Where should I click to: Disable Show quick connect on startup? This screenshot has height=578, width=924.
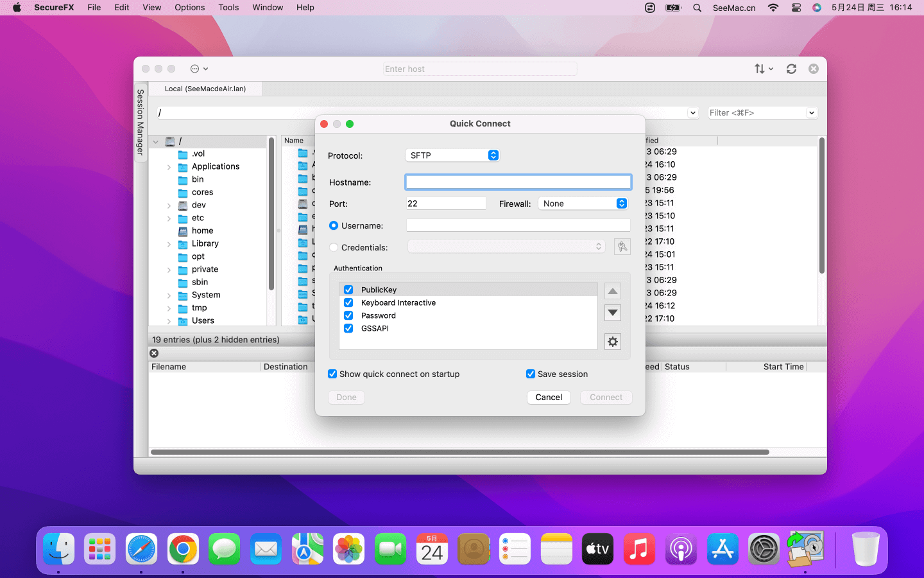point(332,374)
